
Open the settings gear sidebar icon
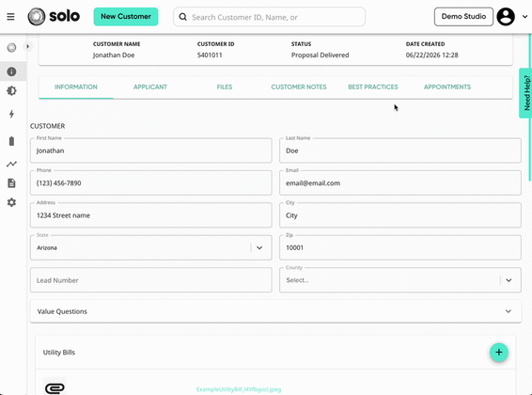point(11,202)
